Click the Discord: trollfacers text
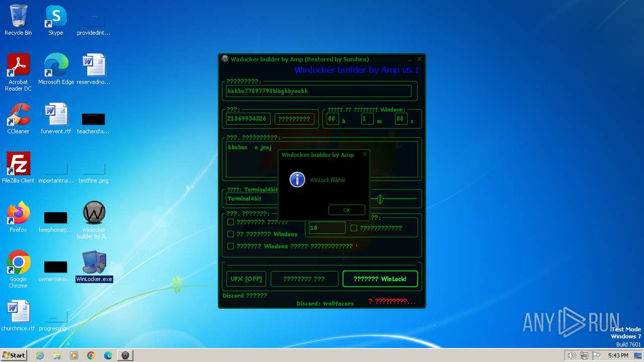644x362 pixels. pos(325,304)
